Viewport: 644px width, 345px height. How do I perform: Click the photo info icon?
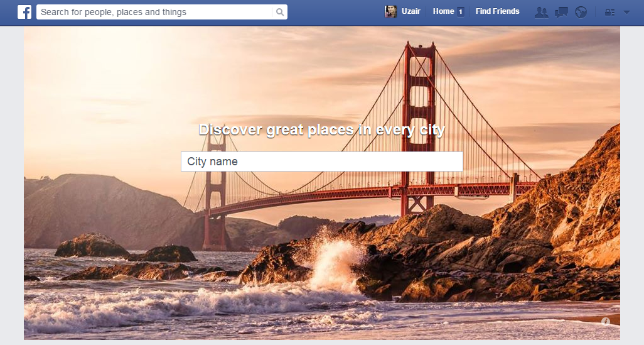pyautogui.click(x=606, y=321)
